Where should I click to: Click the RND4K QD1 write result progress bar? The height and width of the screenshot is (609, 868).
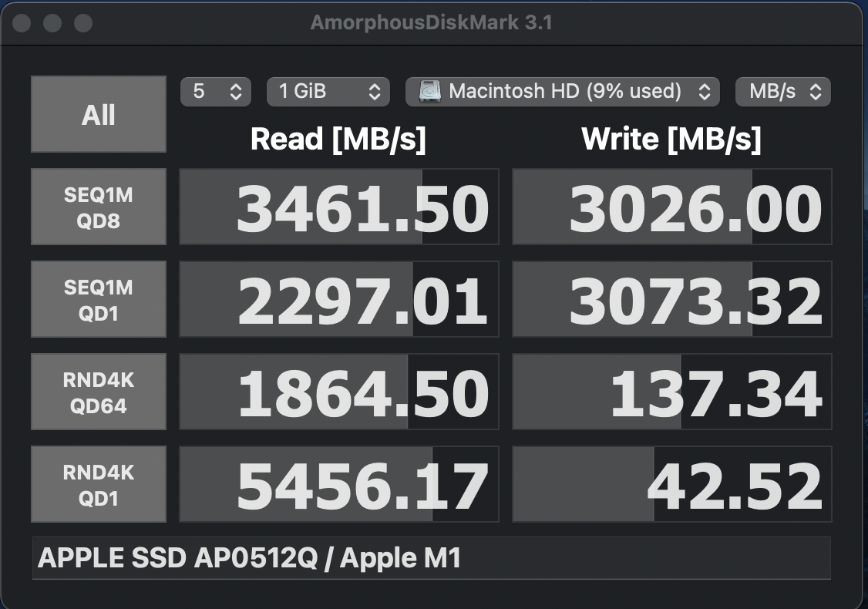click(671, 484)
